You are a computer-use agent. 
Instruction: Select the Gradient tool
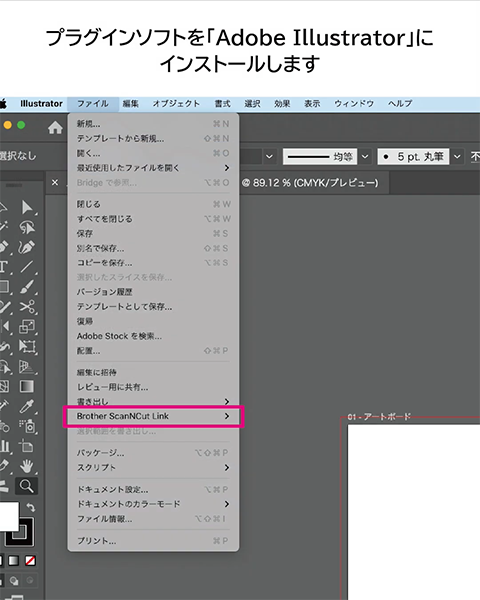[x=27, y=386]
